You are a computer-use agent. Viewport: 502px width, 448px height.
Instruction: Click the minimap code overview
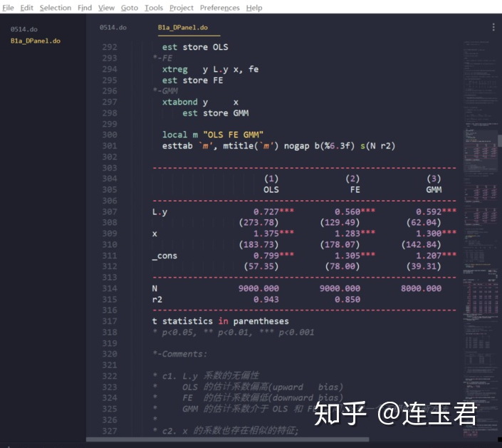pyautogui.click(x=480, y=237)
